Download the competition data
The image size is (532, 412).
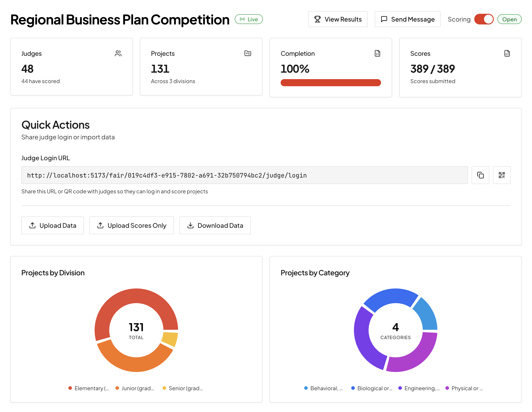coord(215,225)
